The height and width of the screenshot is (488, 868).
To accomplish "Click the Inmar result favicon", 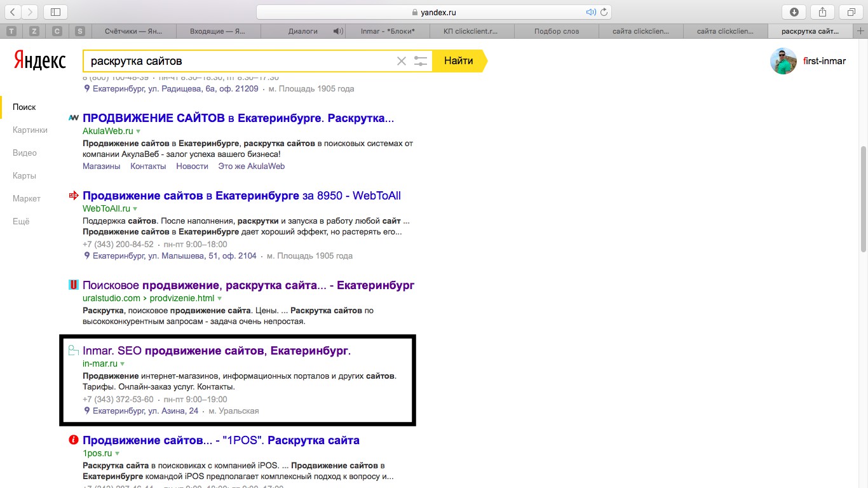I will click(74, 350).
